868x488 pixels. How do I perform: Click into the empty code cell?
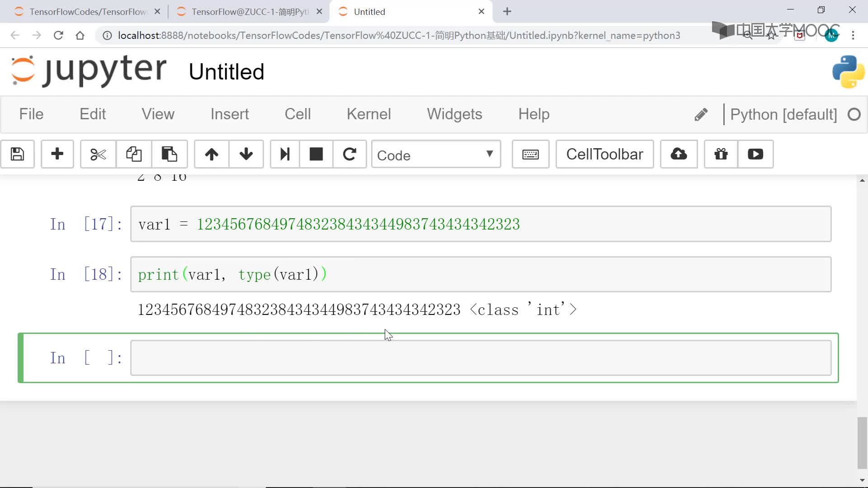pyautogui.click(x=481, y=358)
